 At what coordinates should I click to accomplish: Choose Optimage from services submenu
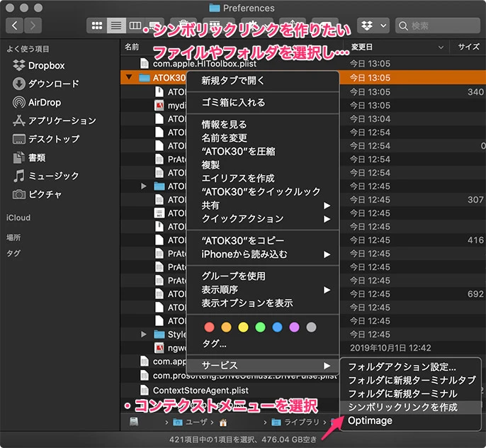point(410,421)
